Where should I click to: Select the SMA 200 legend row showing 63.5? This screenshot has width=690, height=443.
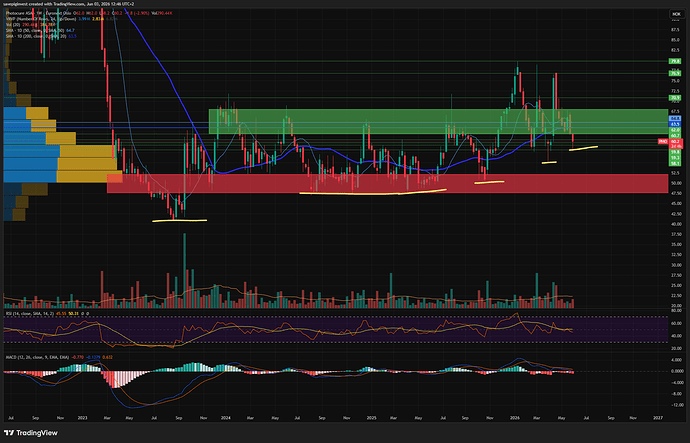41,36
